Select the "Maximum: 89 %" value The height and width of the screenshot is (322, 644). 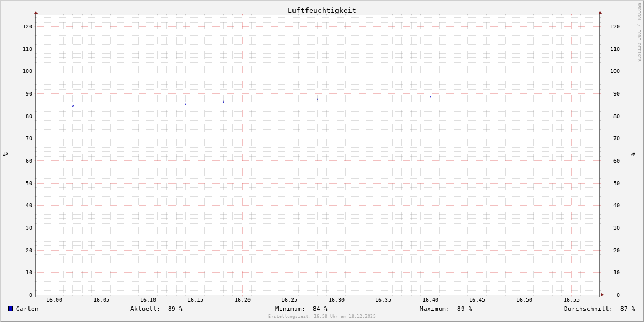point(446,309)
